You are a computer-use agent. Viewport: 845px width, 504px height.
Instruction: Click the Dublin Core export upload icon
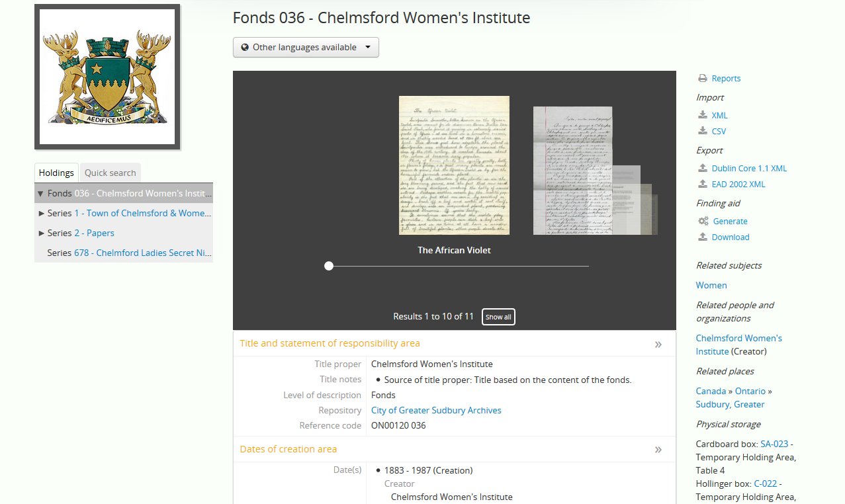[x=703, y=169]
